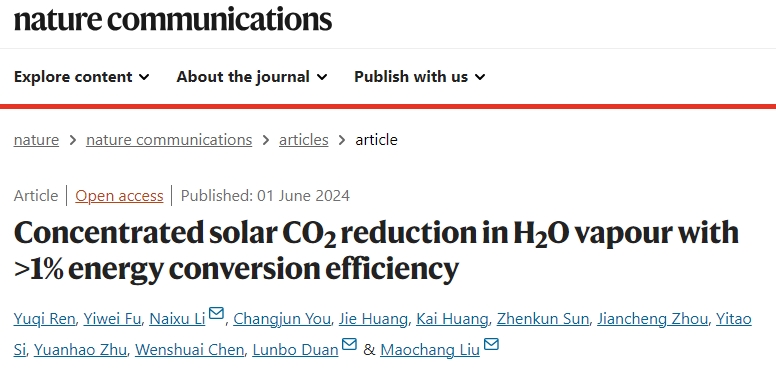Click the Open access link
This screenshot has width=776, height=368.
point(119,196)
